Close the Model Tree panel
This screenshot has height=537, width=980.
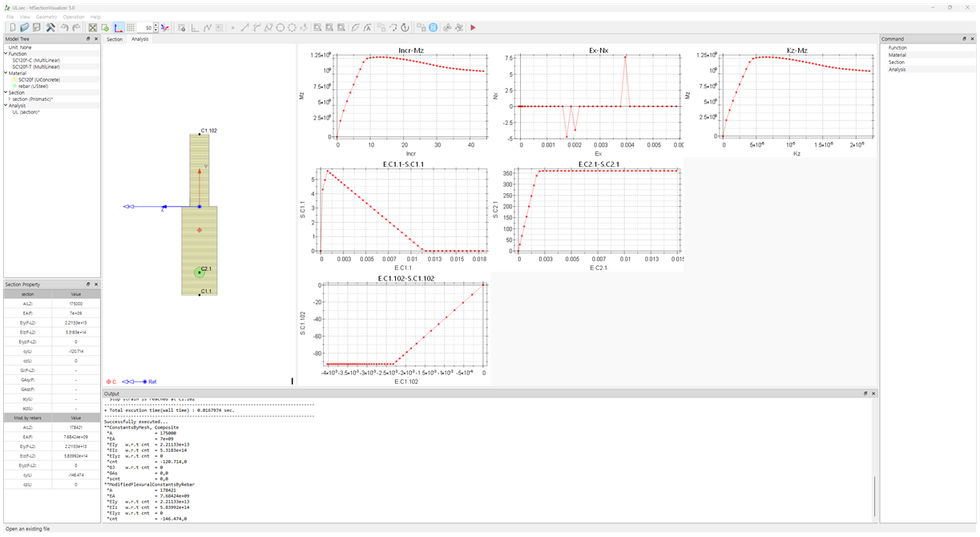96,38
